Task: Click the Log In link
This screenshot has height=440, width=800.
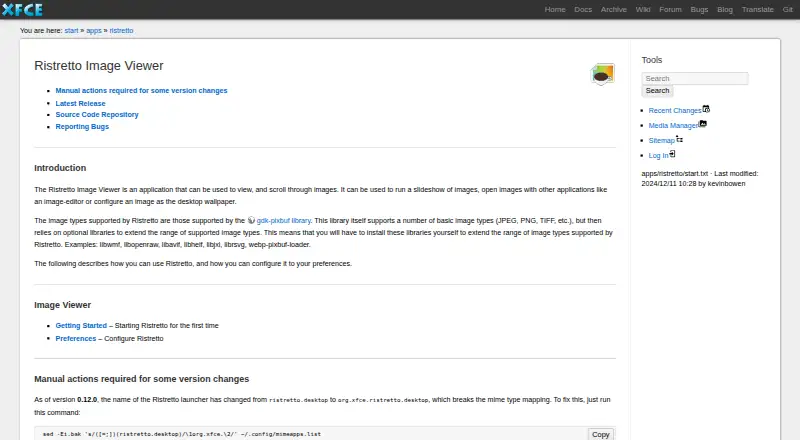Action: pyautogui.click(x=658, y=155)
